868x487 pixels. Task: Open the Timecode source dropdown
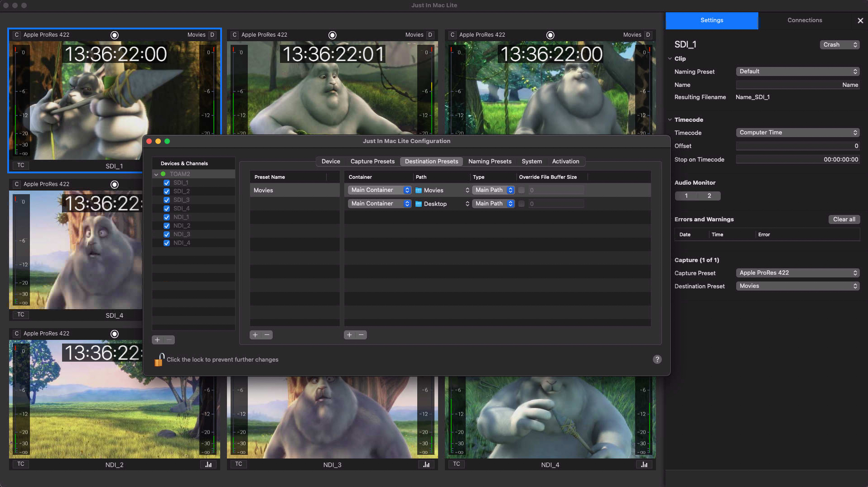pyautogui.click(x=797, y=133)
